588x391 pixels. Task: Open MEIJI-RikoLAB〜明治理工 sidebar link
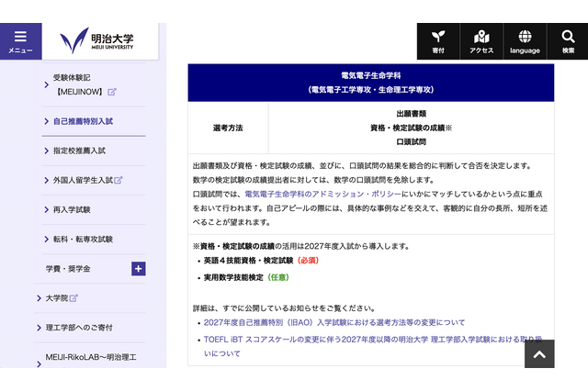(90, 357)
